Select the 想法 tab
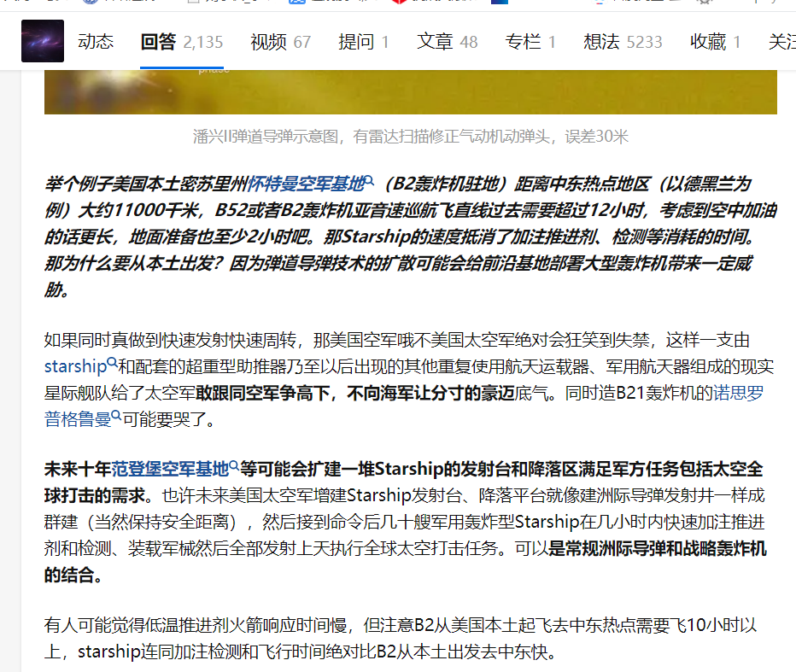 coord(602,40)
